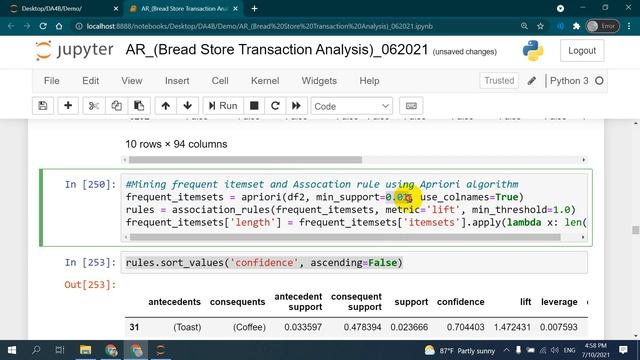This screenshot has width=640, height=360.
Task: Go to browser home page
Action: coord(59,26)
